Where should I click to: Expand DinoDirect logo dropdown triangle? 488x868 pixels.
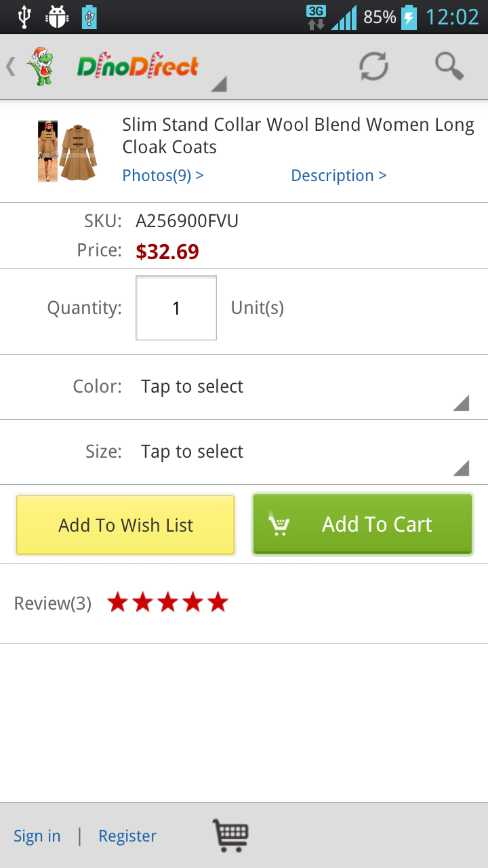point(218,84)
